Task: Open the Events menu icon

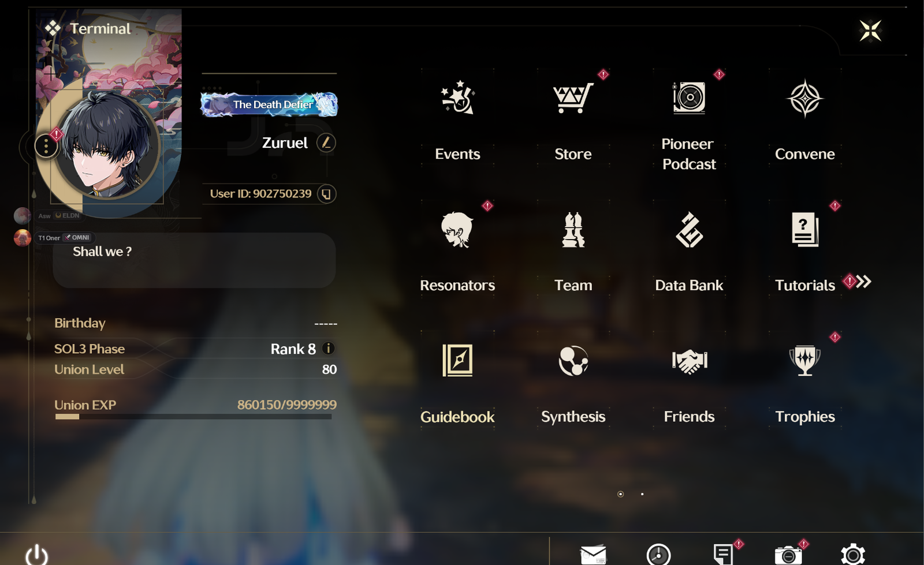Action: tap(457, 98)
